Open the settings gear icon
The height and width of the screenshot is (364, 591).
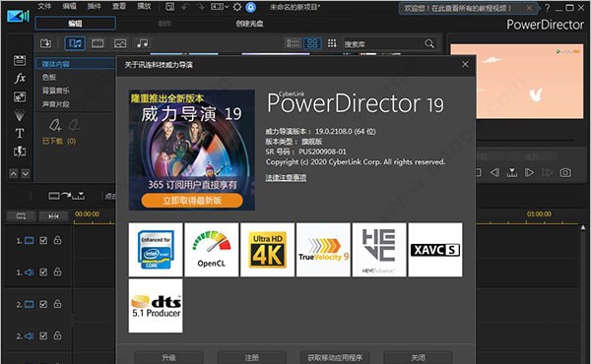pyautogui.click(x=237, y=7)
